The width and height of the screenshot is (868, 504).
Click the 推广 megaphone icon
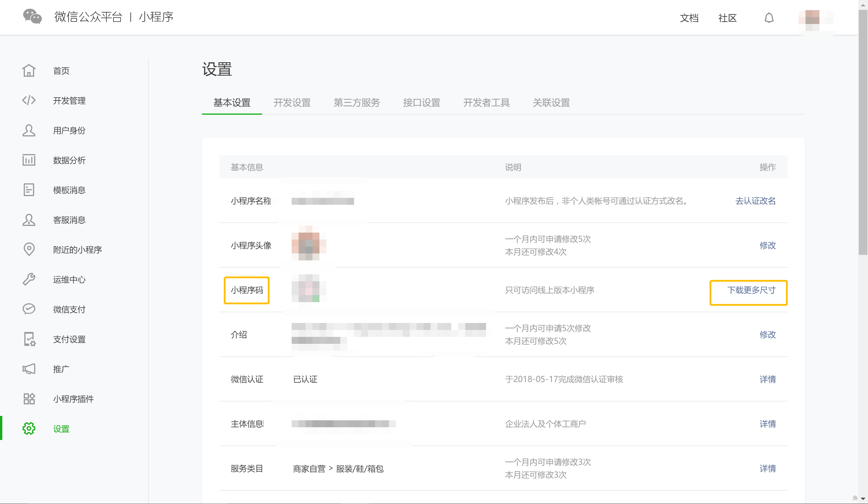tap(29, 369)
